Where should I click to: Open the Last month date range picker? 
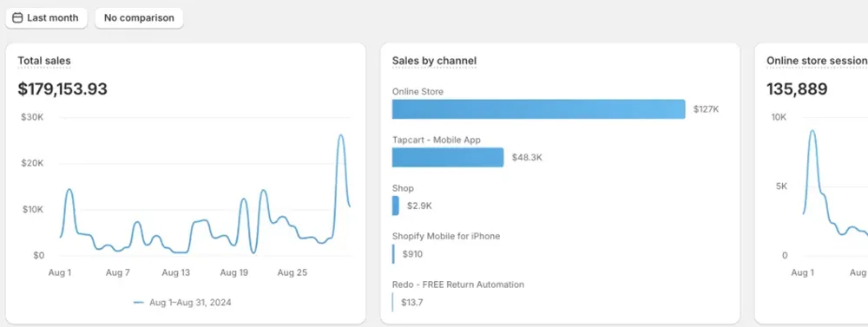[47, 17]
